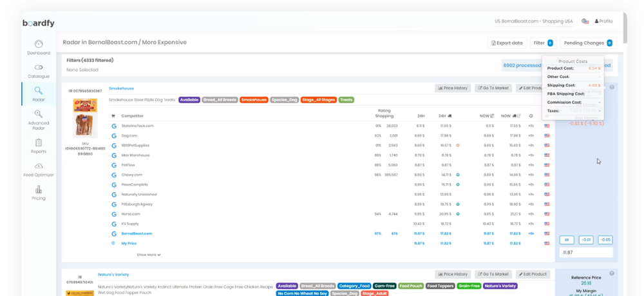This screenshot has height=296, width=644.
Task: Open the Pricing chart icon in the sidebar
Action: pyautogui.click(x=39, y=190)
